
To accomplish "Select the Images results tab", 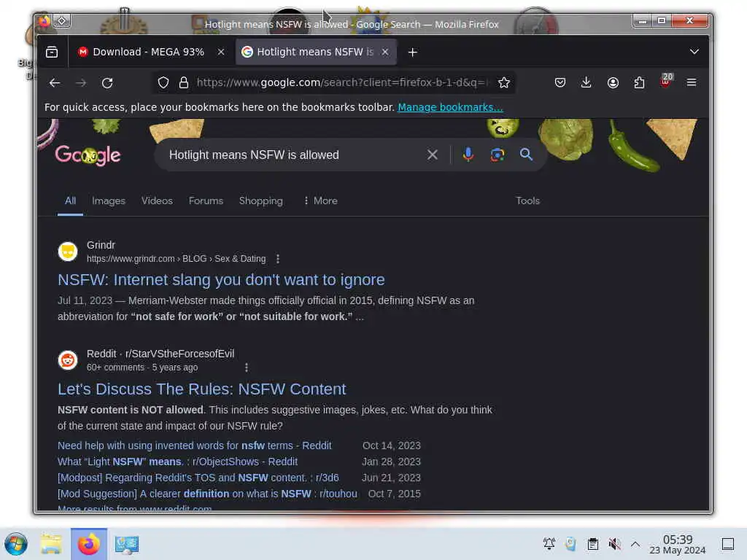I will click(109, 201).
